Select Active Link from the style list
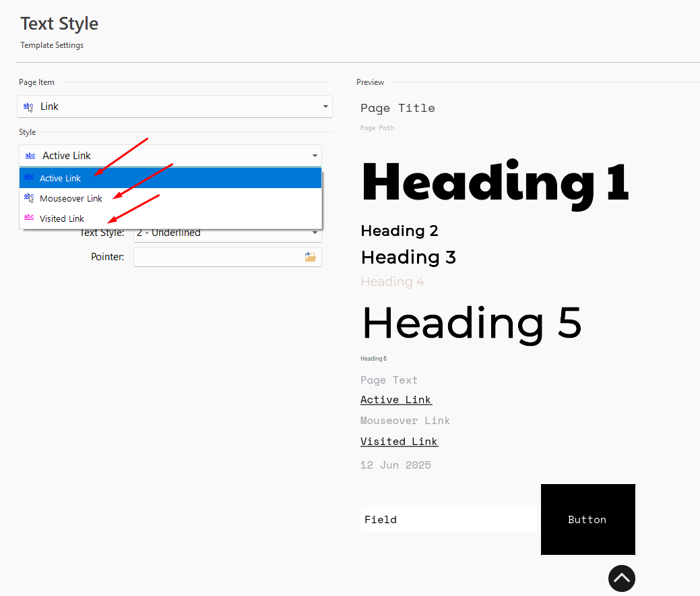This screenshot has height=596, width=700. 170,178
